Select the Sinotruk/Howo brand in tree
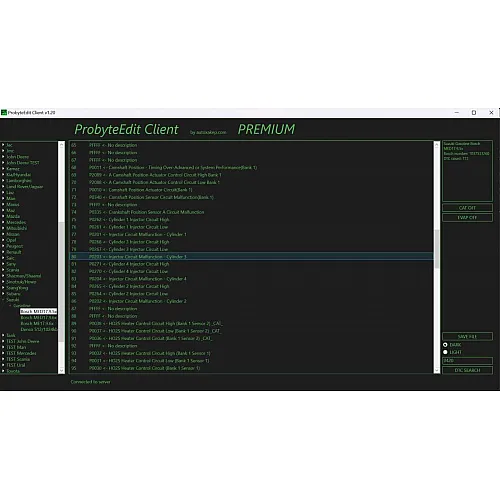 pyautogui.click(x=21, y=282)
